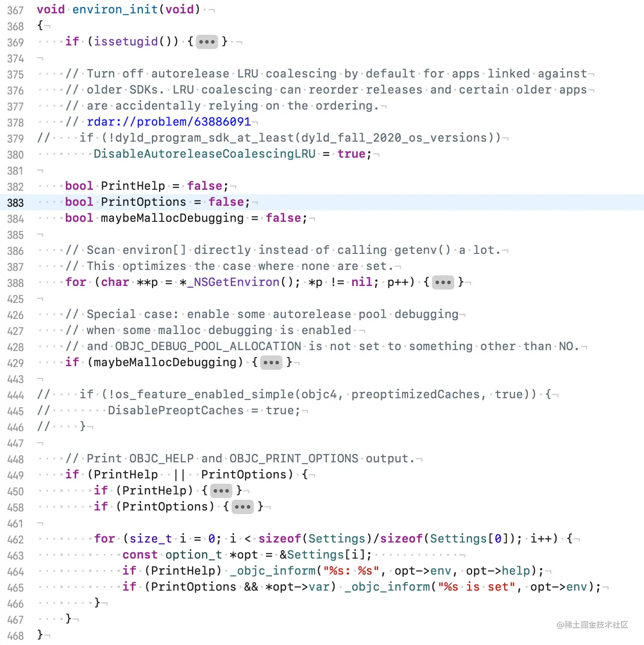Screen dimensions: 644x645
Task: Click line number 383 to add breakpoint
Action: (x=15, y=203)
